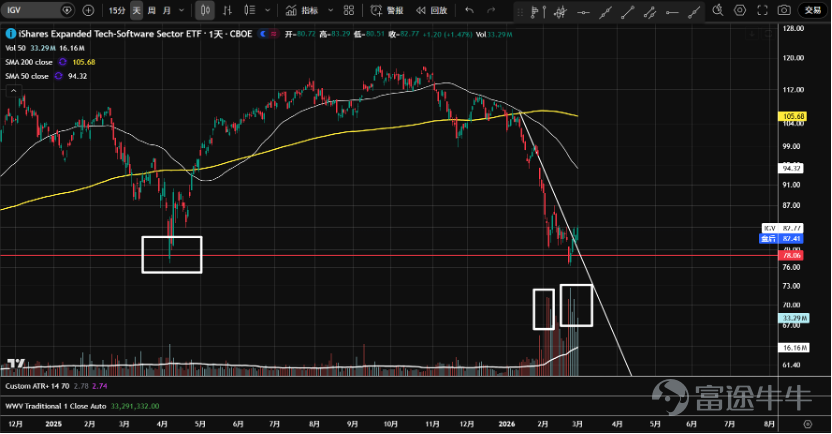
Task: Take a chart snapshot with the camera icon
Action: 784,10
